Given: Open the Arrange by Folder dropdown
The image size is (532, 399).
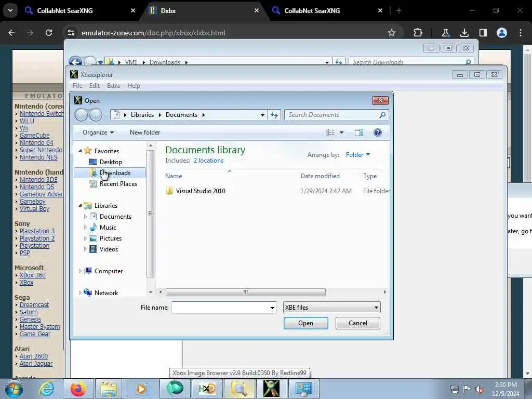Looking at the screenshot, I should pyautogui.click(x=357, y=155).
